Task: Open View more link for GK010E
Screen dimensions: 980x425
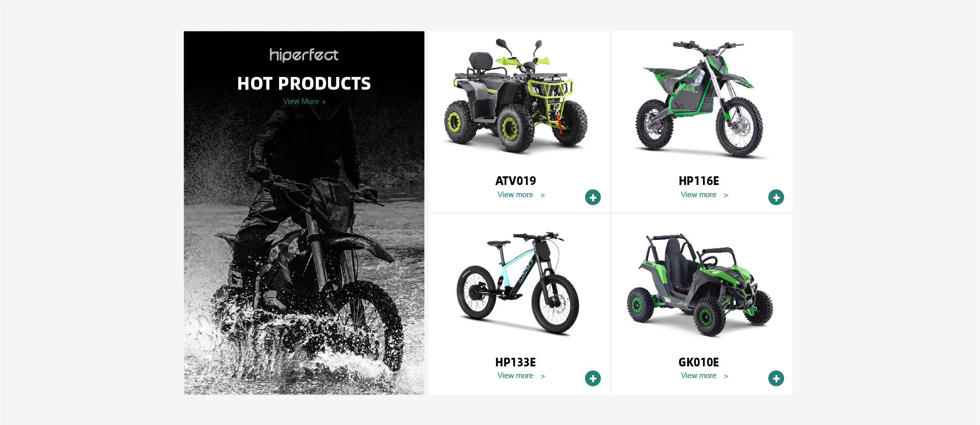Action: click(x=704, y=376)
